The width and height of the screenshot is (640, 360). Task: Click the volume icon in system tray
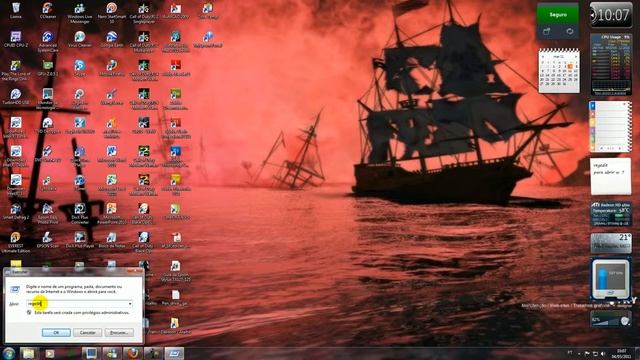[603, 353]
